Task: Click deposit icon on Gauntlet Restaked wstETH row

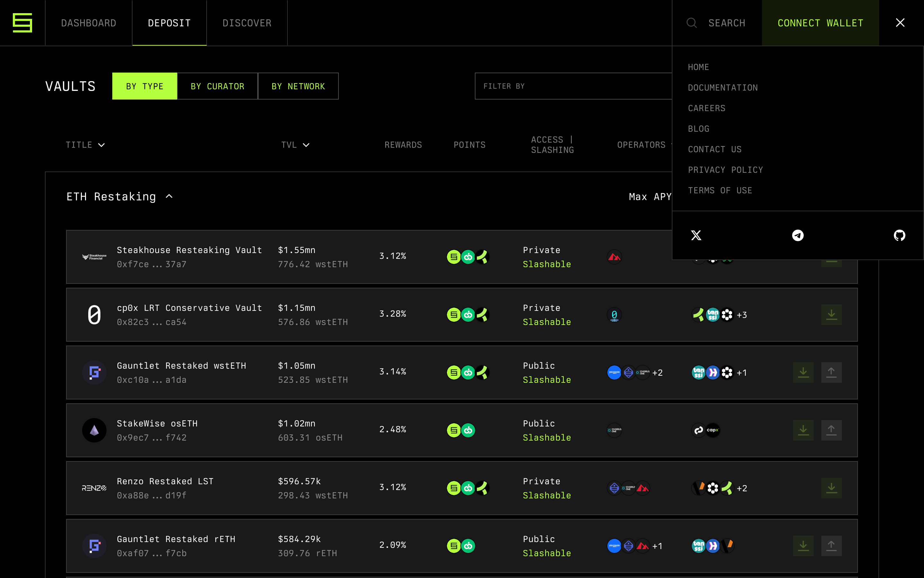Action: [x=803, y=372]
